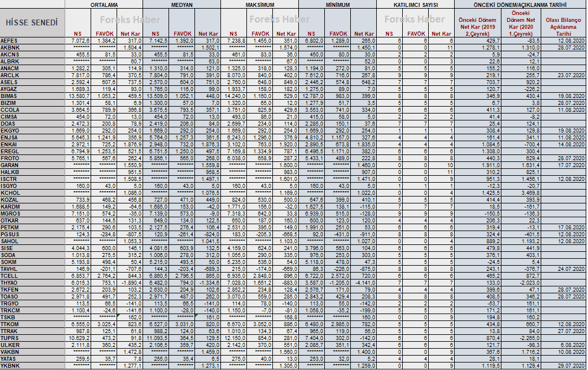This screenshot has height=370, width=588.
Task: Click the TAVHL row label
Action: coord(32,269)
